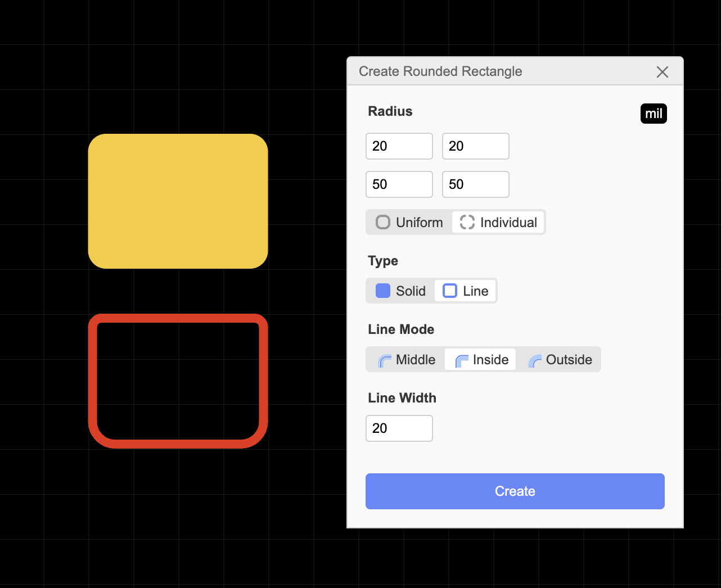The width and height of the screenshot is (721, 588).
Task: Click the Line Width section label
Action: (402, 398)
